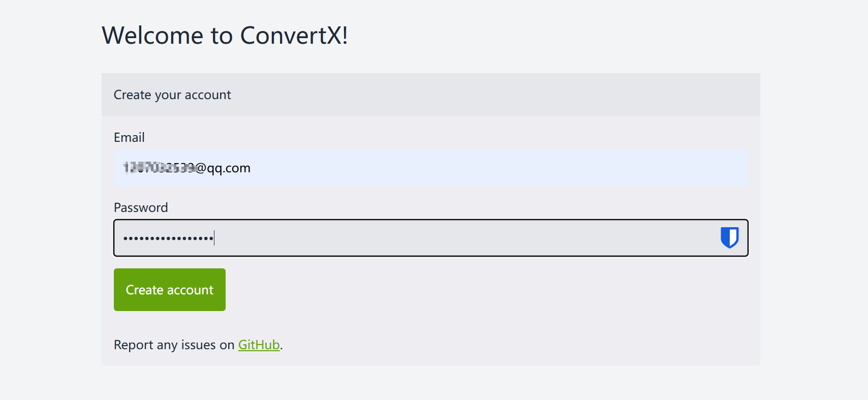This screenshot has width=868, height=400.
Task: Place cursor on @qq.com in Email field
Action: (223, 168)
